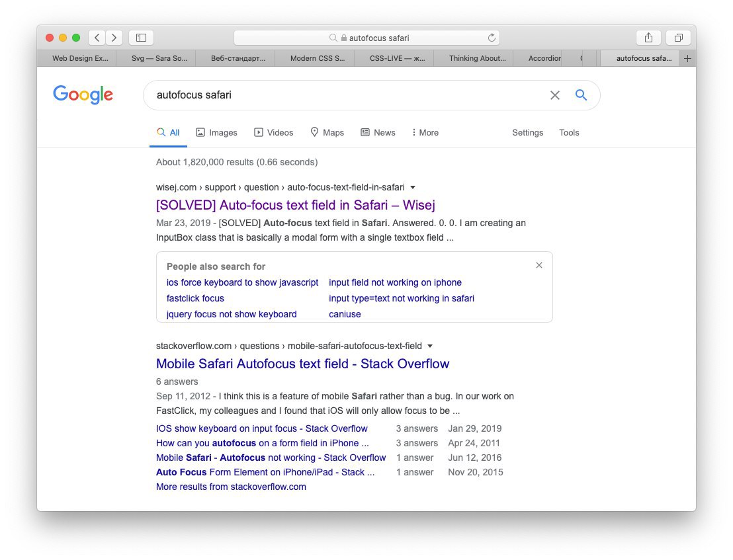This screenshot has height=560, width=733.
Task: Click the Jan 29, 2019 date
Action: (x=475, y=428)
